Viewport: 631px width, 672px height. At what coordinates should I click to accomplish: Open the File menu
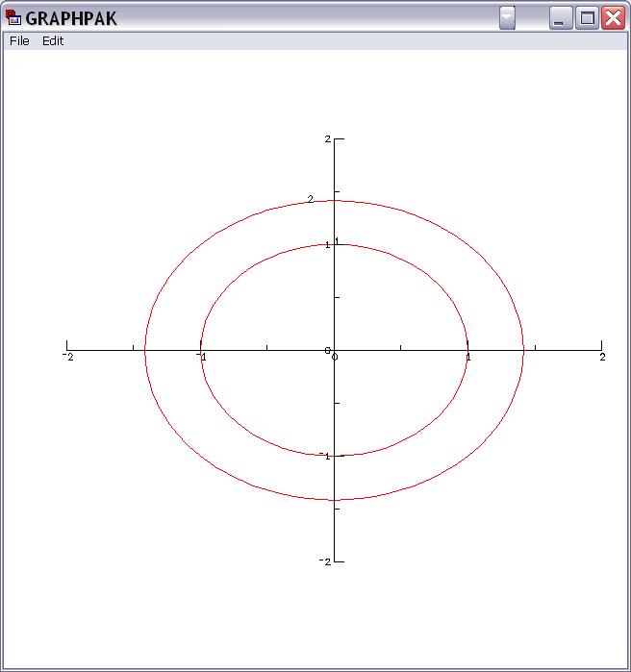19,41
